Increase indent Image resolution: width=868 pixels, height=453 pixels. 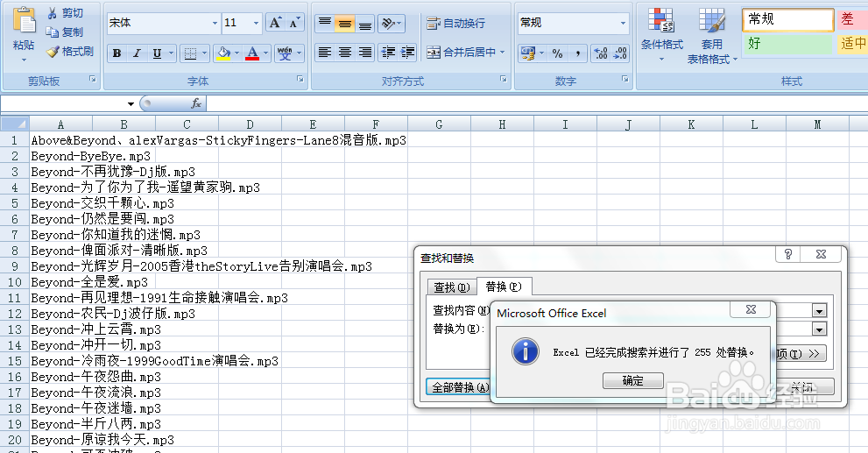pyautogui.click(x=408, y=52)
